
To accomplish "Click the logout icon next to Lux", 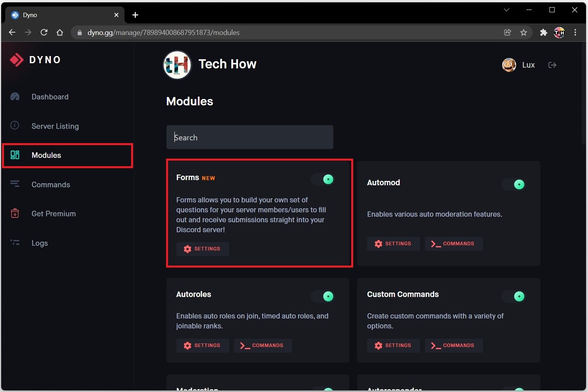I will (552, 65).
